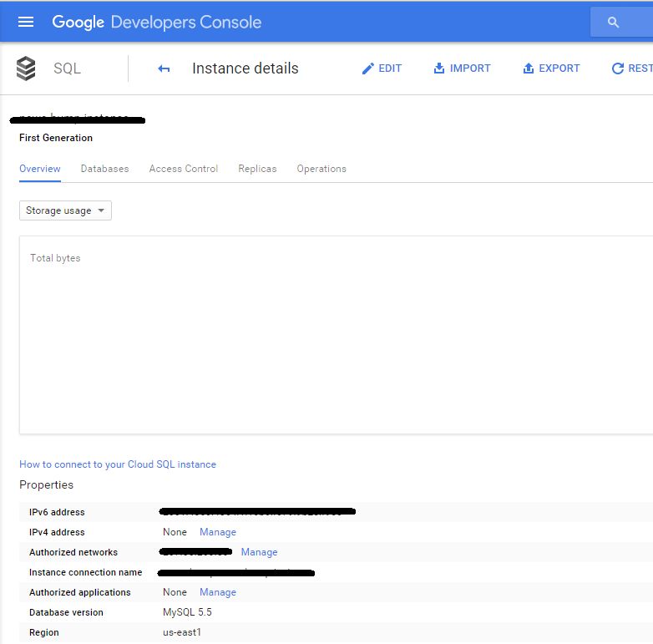
Task: Click the IPv4 address label
Action: [57, 532]
